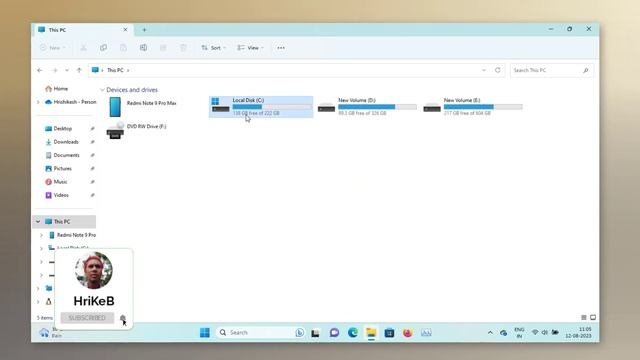This screenshot has width=640, height=360.
Task: Open Videos quick access folder
Action: coord(57,195)
